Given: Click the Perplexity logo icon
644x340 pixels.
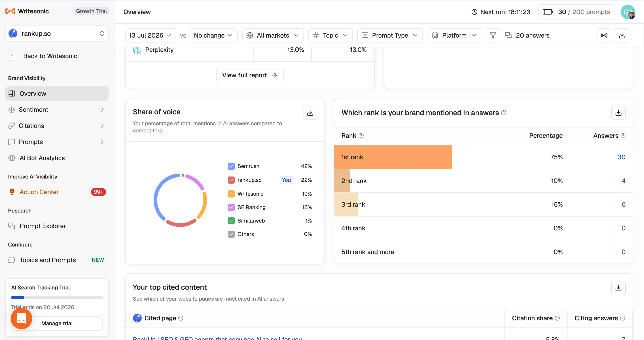Looking at the screenshot, I should [137, 50].
